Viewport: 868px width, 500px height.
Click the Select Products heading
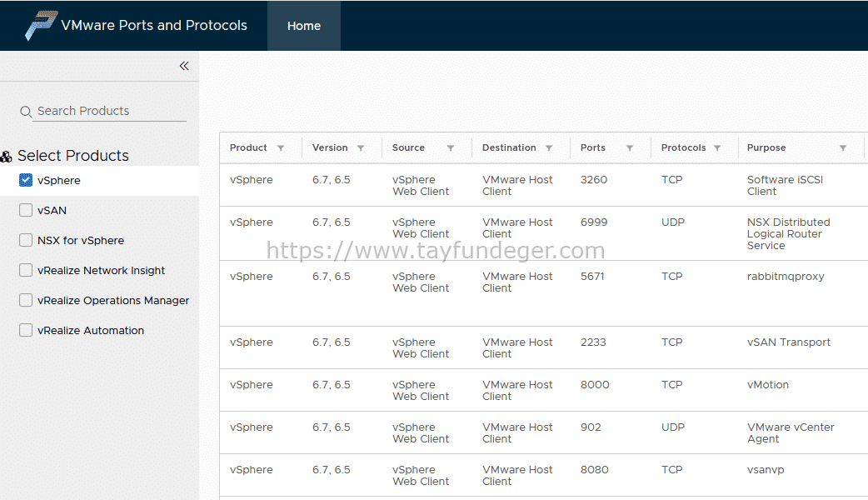tap(73, 156)
